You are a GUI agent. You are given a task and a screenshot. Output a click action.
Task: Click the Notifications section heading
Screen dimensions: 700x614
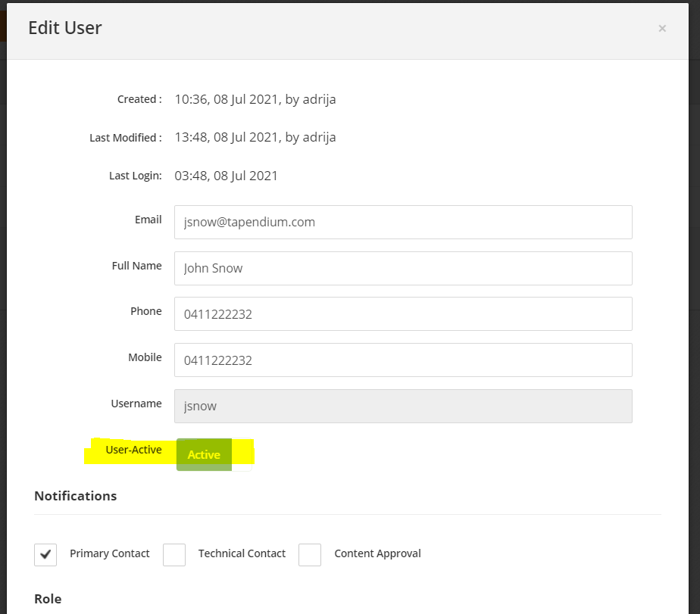pyautogui.click(x=75, y=496)
